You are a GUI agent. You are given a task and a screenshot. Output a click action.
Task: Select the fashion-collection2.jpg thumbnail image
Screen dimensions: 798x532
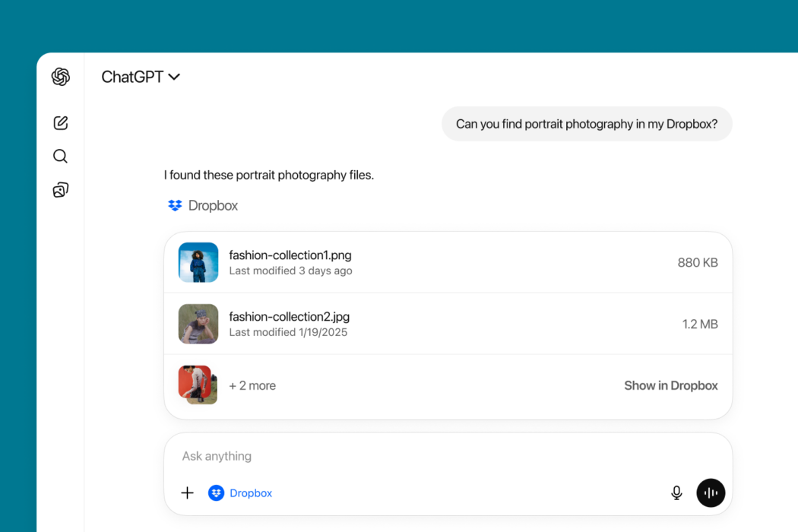(x=198, y=324)
